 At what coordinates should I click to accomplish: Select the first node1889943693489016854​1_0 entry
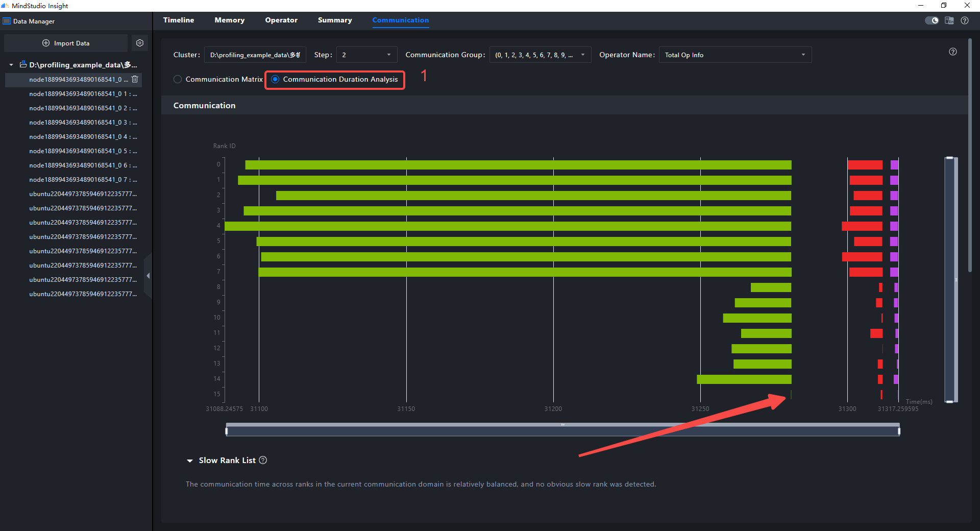(x=73, y=79)
